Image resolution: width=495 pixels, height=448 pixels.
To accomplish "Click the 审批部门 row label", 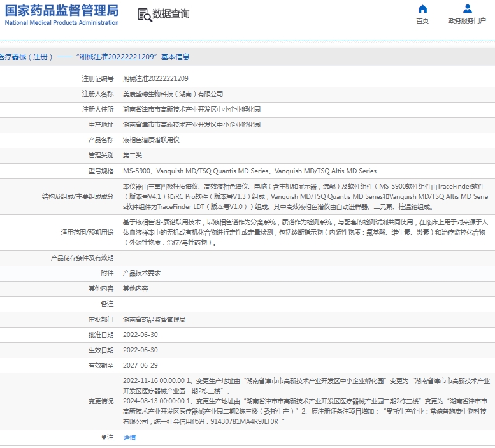I will tap(101, 320).
